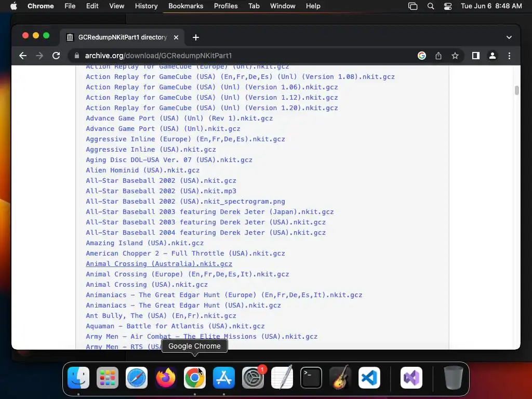Click the page's vertical scrollbar thumb

click(517, 90)
